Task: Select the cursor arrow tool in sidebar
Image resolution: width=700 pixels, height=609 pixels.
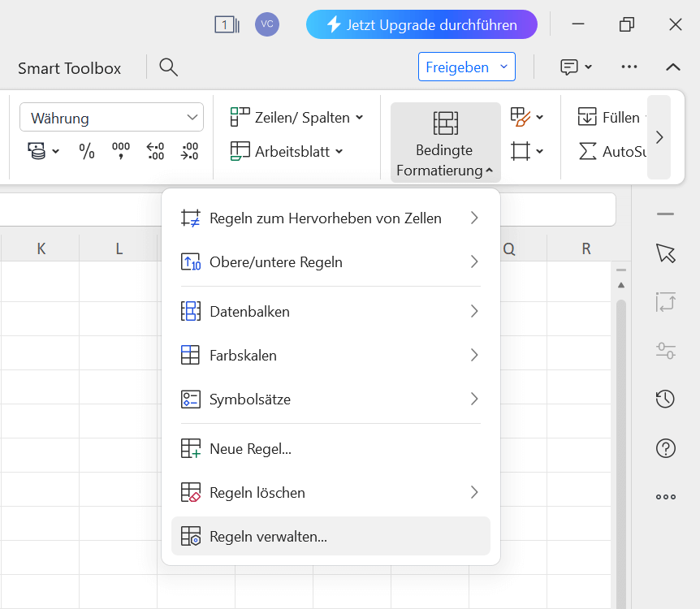Action: pos(665,253)
